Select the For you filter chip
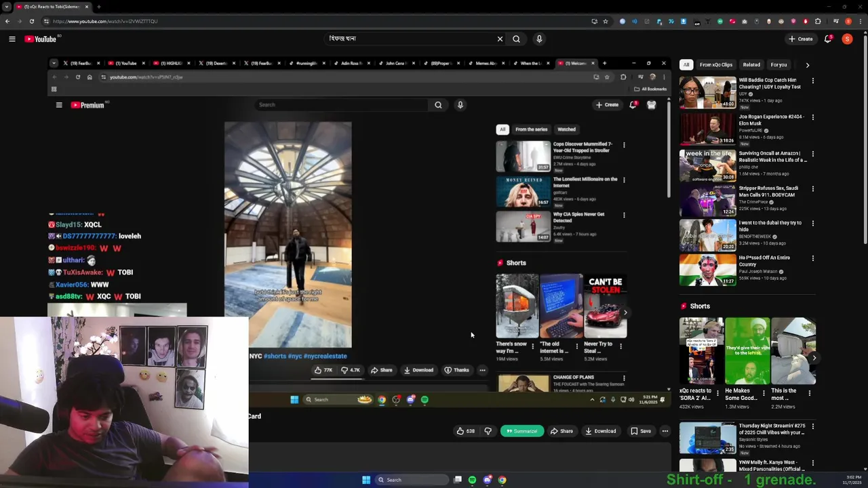Image resolution: width=868 pixels, height=488 pixels. click(x=778, y=65)
